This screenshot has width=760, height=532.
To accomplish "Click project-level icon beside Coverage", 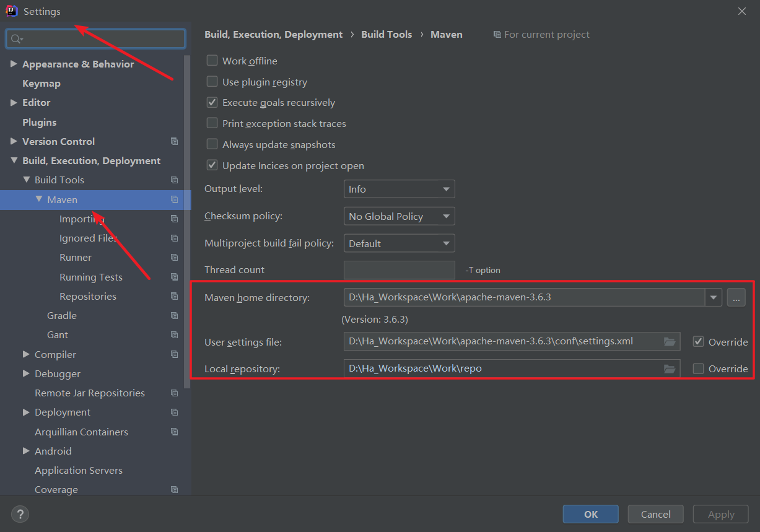I will coord(174,490).
